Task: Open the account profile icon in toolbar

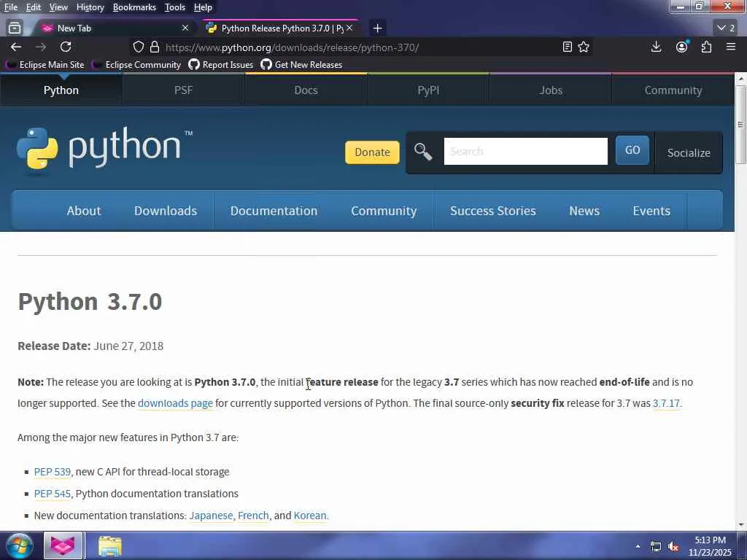Action: coord(682,47)
